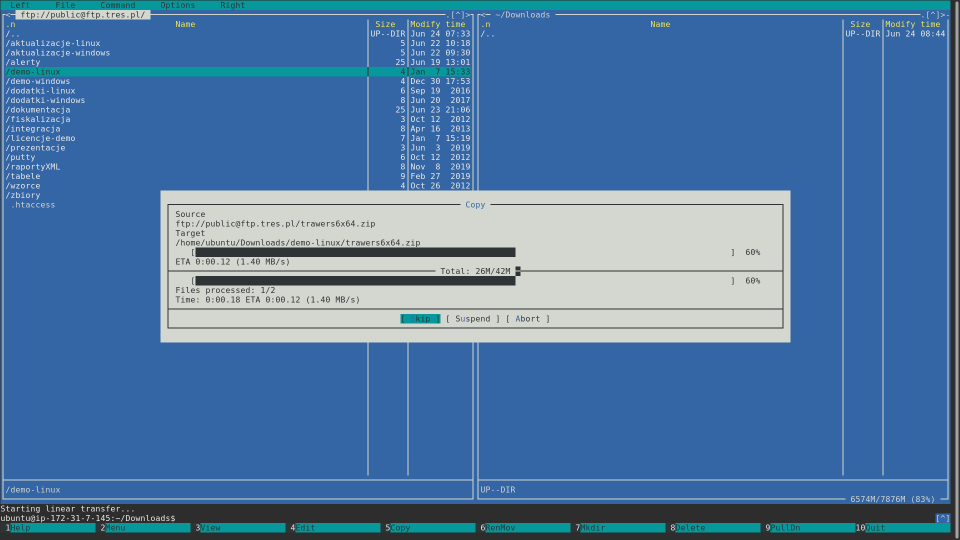Click the Skip button in Copy dialog
960x540 pixels.
tap(420, 319)
